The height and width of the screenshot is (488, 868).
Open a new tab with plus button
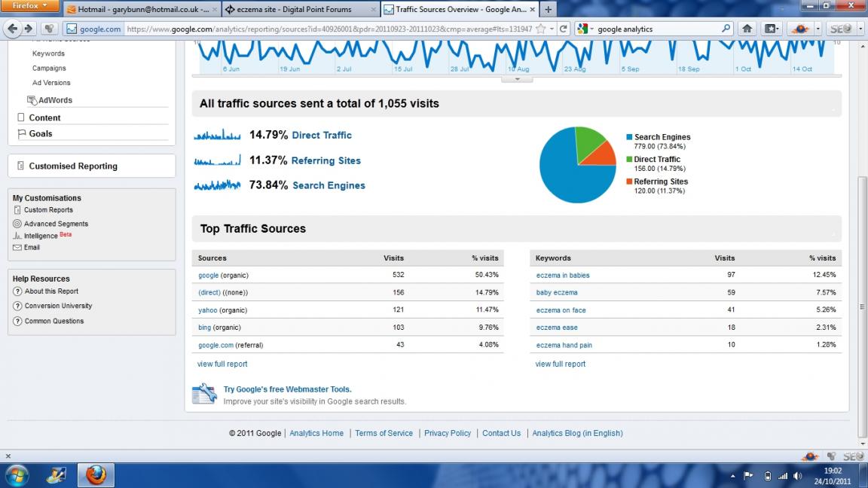click(x=548, y=9)
